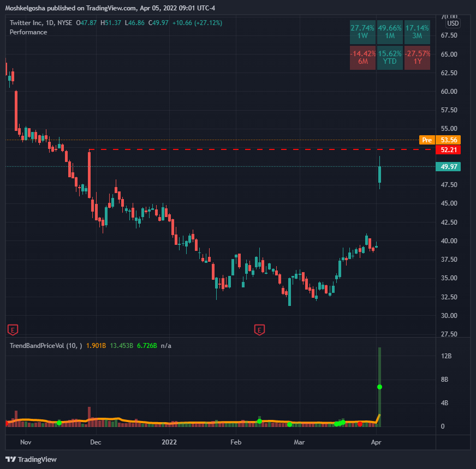Click the published on TradingView.com header text
This screenshot has width=476, height=469.
pyautogui.click(x=91, y=8)
